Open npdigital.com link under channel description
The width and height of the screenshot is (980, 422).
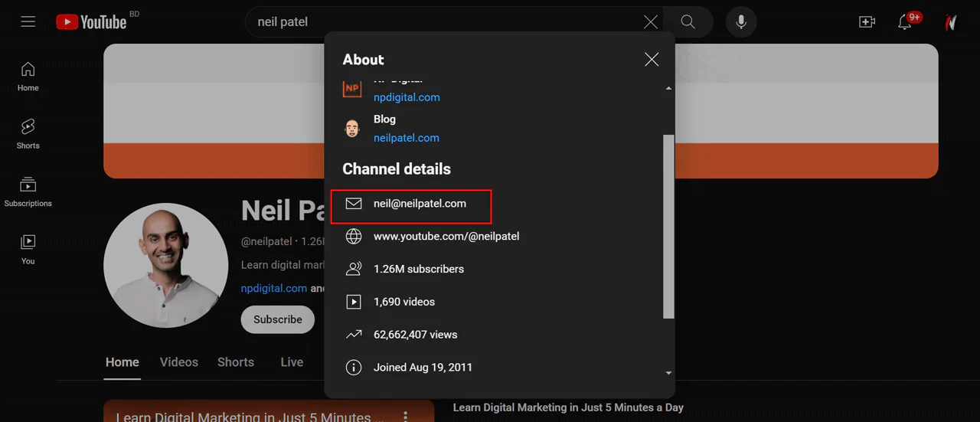click(x=274, y=289)
